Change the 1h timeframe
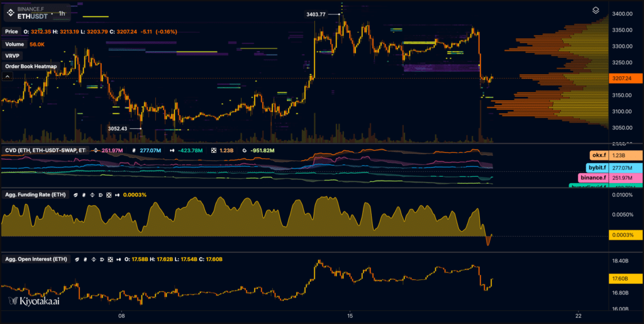The width and height of the screenshot is (644, 324). click(x=62, y=14)
